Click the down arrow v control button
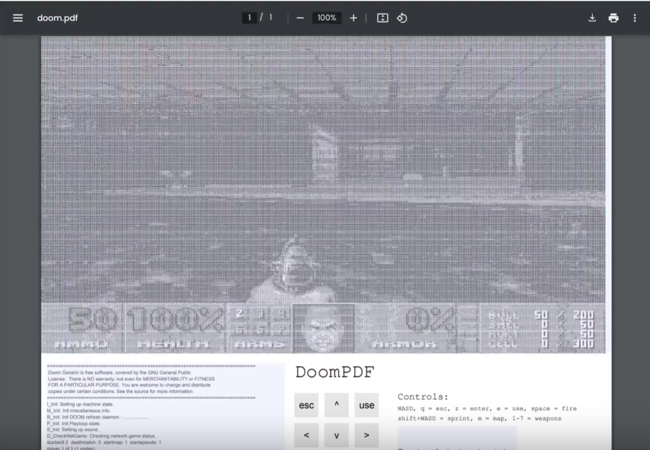Screen dimensions: 650x450 (x=336, y=435)
